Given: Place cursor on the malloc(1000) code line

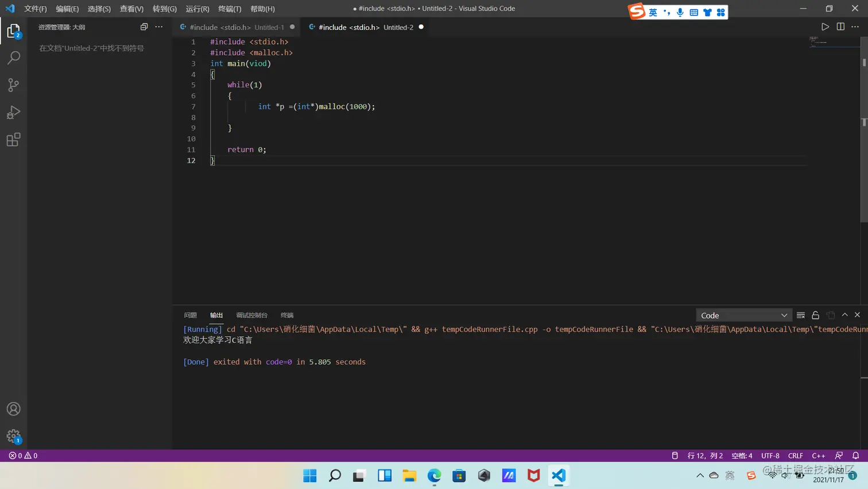Looking at the screenshot, I should 316,107.
